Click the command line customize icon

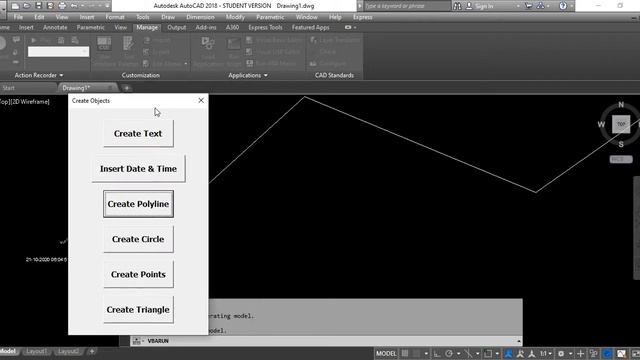click(137, 341)
